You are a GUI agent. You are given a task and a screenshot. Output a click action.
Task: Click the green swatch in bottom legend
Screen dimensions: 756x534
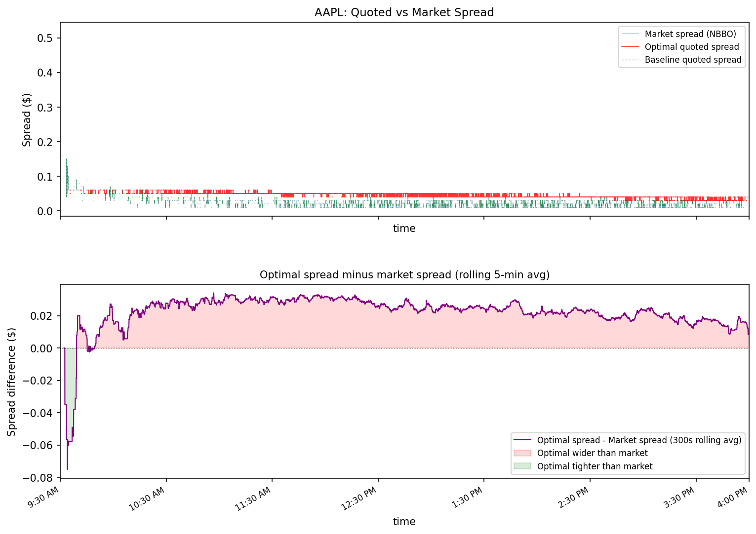tap(522, 466)
